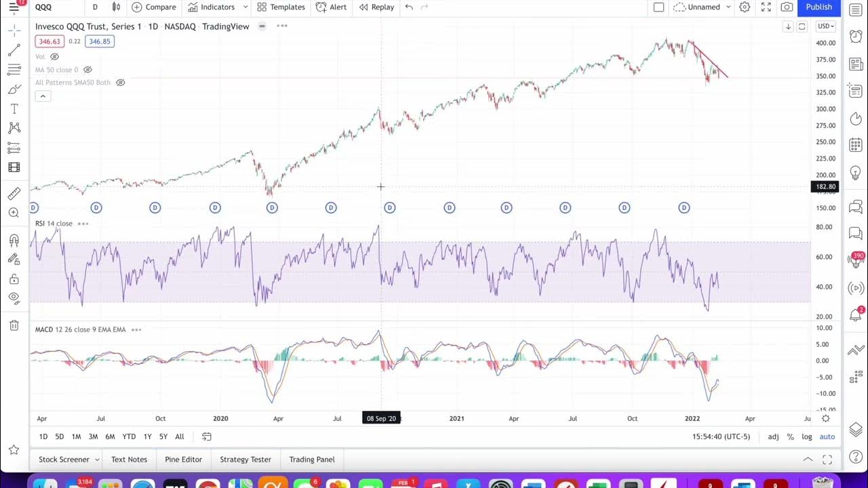Open the chart patterns tool
The height and width of the screenshot is (488, 868).
click(x=14, y=128)
